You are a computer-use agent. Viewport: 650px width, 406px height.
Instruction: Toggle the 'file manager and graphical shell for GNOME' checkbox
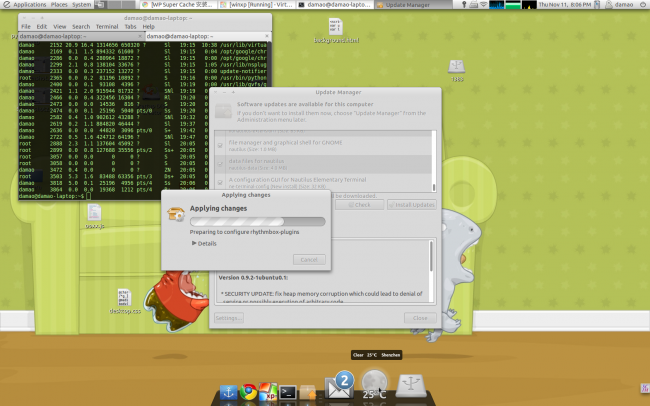[x=220, y=146]
